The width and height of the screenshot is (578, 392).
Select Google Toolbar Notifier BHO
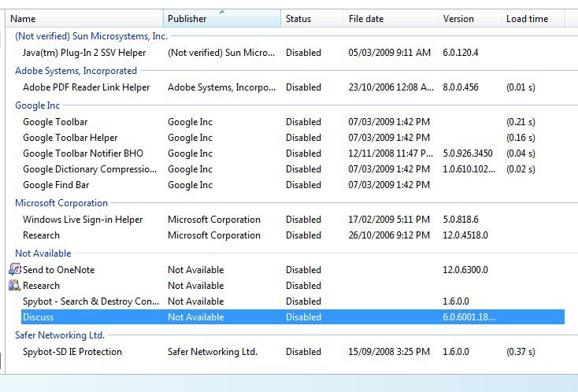pos(293,153)
